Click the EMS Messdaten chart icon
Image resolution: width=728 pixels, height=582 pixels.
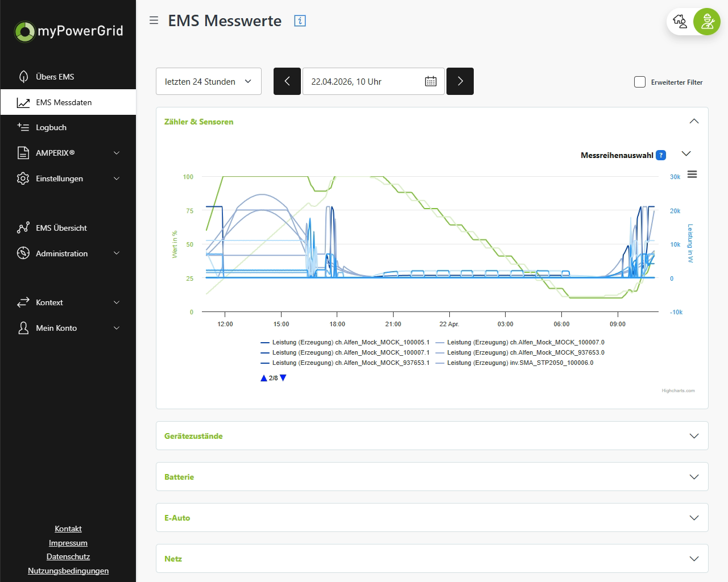click(x=23, y=102)
